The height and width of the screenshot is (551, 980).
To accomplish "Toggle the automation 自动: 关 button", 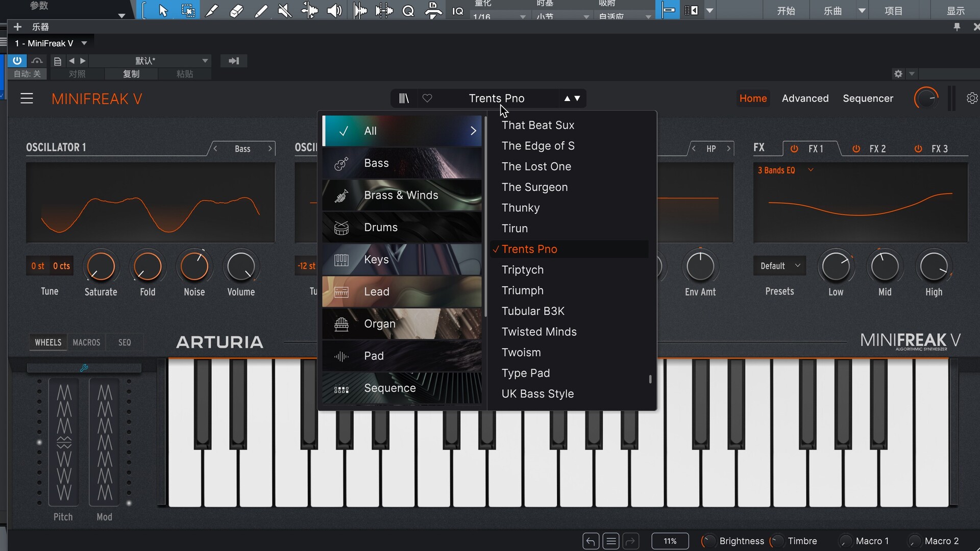I will (27, 74).
